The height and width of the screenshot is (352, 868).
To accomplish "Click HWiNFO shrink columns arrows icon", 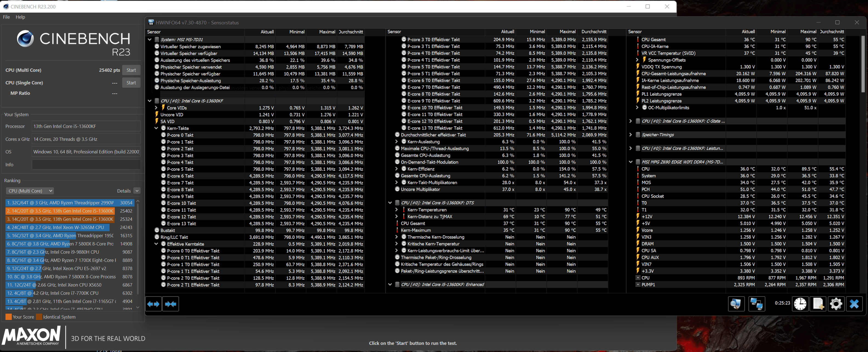I will point(170,304).
